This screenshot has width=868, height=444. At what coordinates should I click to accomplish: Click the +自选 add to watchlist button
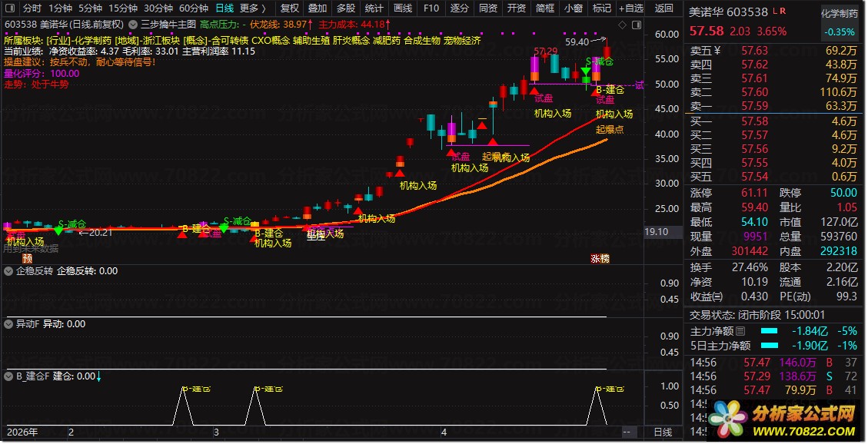click(x=631, y=8)
